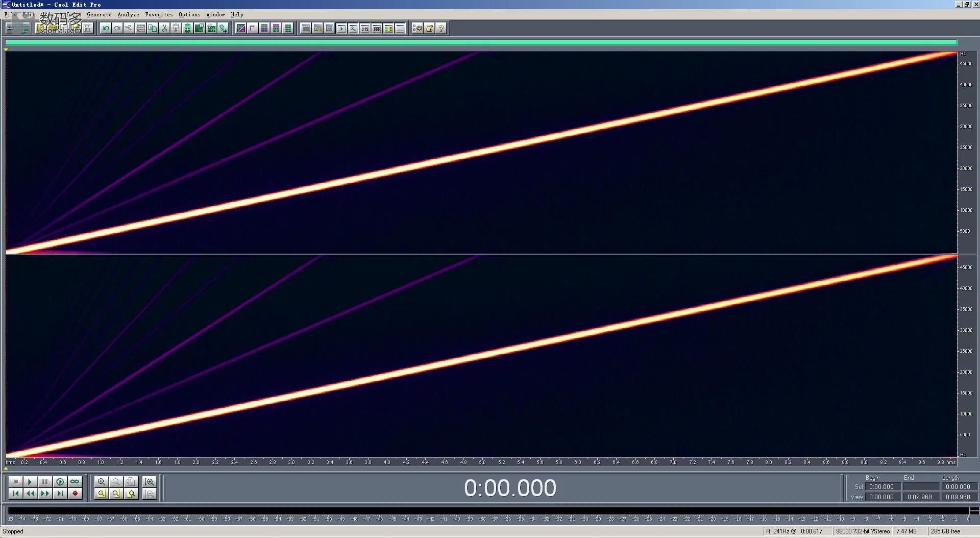The width and height of the screenshot is (980, 538).
Task: Click the Mix Paste toolbar icon
Action: 187,28
